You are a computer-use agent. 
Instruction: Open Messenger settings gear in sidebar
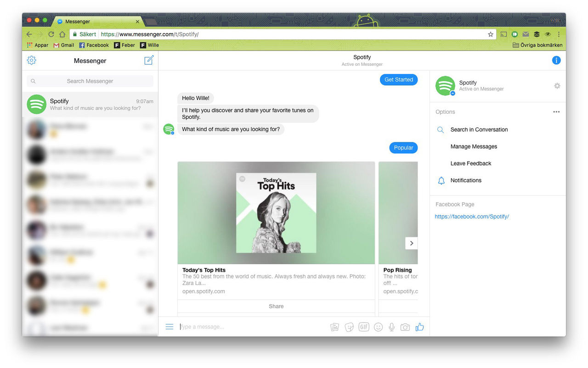(32, 61)
